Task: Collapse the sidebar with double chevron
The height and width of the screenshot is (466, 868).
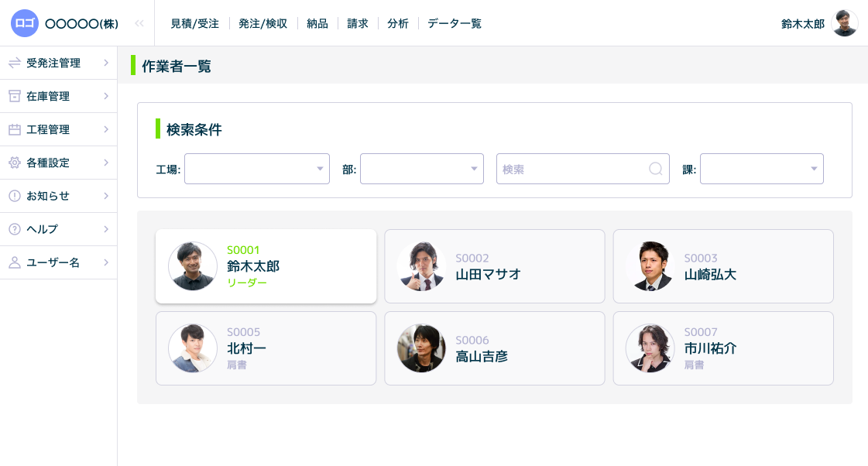Action: [139, 23]
